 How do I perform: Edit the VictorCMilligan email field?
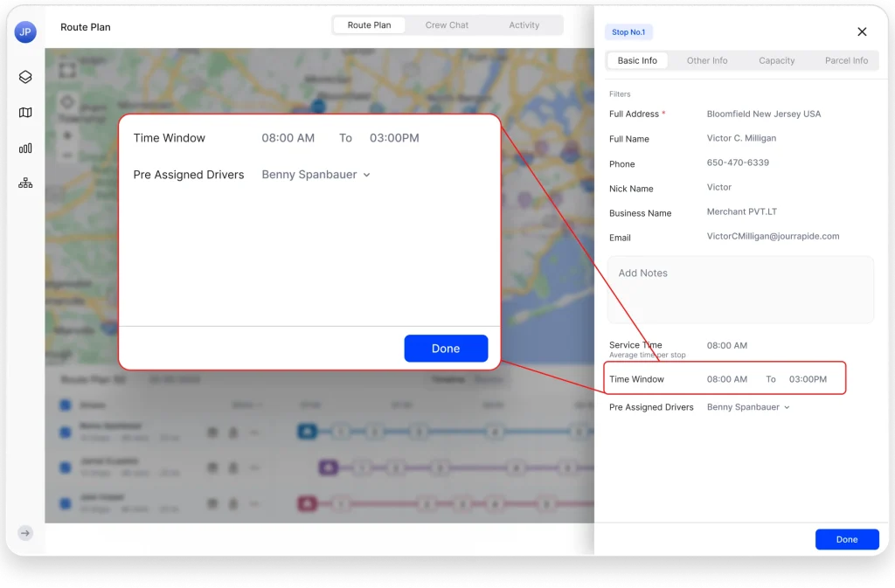[x=773, y=236]
